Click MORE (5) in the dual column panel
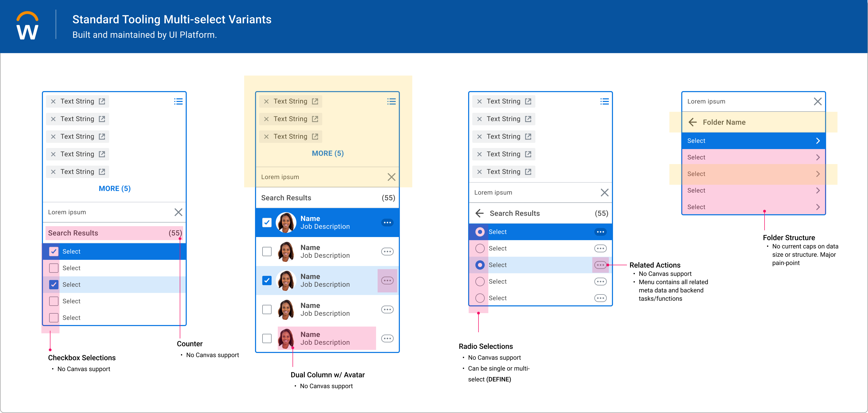This screenshot has width=868, height=413. pos(327,153)
